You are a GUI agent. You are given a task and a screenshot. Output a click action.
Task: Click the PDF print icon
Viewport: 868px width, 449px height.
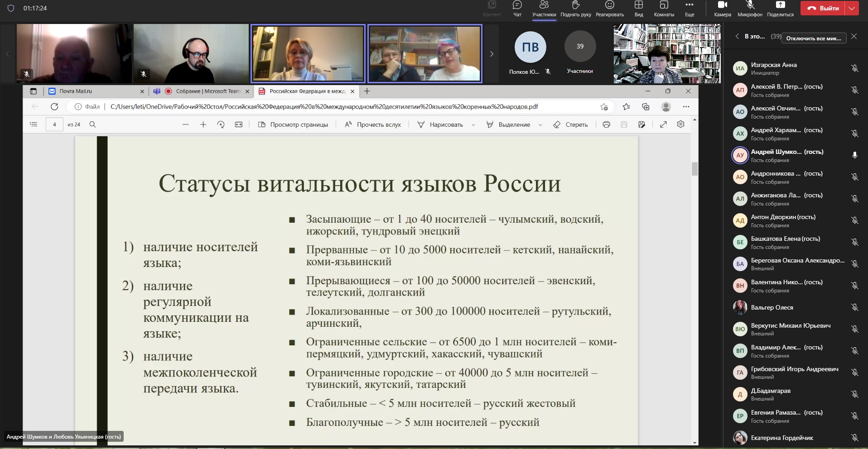(x=606, y=124)
